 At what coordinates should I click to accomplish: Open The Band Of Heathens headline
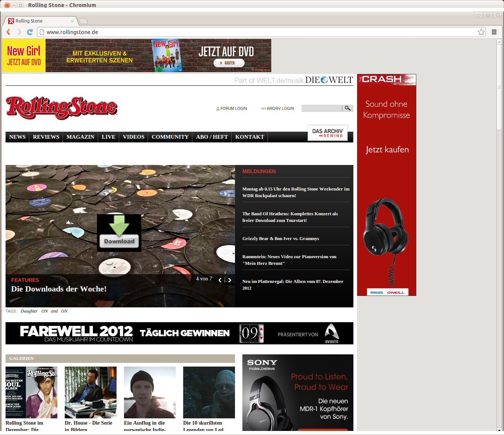click(290, 217)
